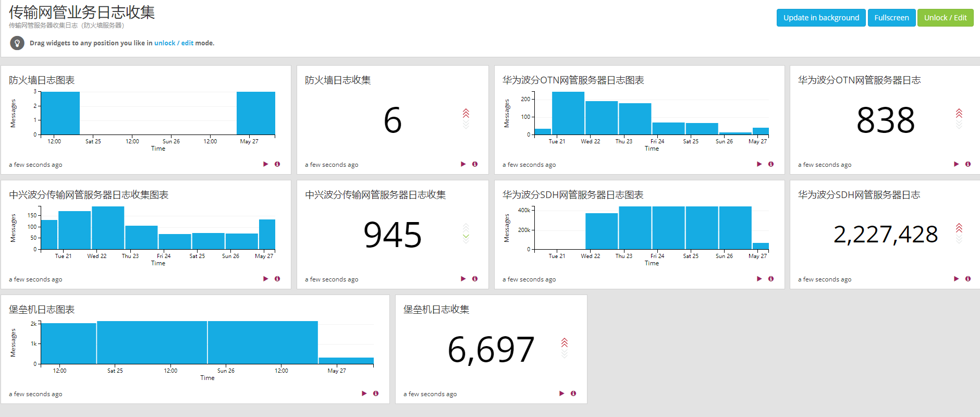
Task: Click the 中兴波分 count value 945
Action: coord(393,235)
